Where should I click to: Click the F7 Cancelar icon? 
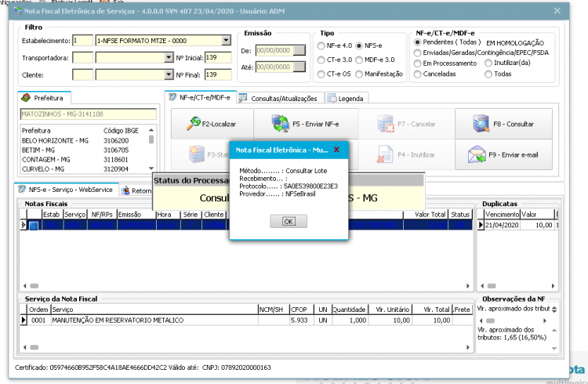point(386,124)
